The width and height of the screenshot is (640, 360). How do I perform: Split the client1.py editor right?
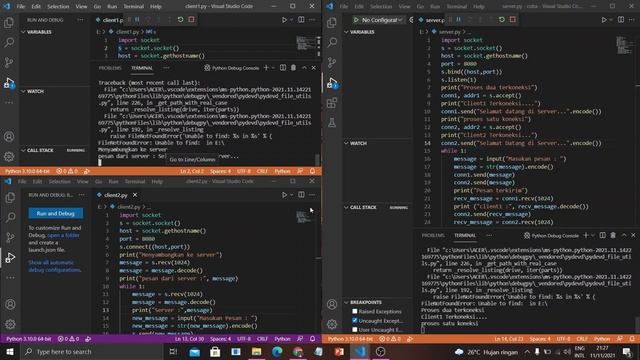(301, 20)
